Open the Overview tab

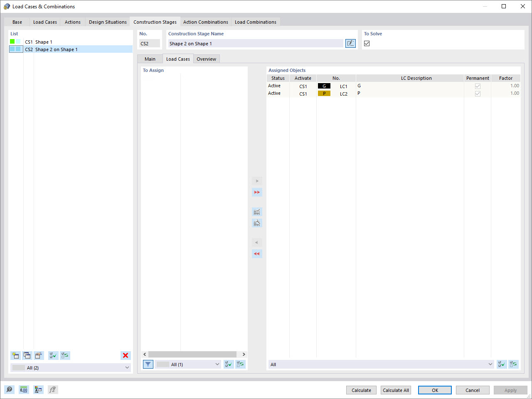pos(207,59)
